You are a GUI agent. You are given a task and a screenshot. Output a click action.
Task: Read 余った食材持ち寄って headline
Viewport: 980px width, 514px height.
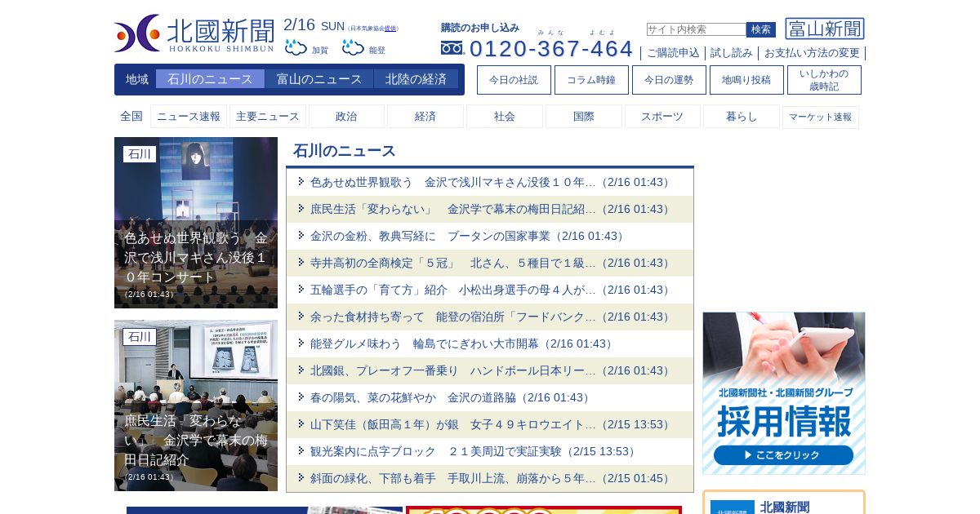click(490, 317)
